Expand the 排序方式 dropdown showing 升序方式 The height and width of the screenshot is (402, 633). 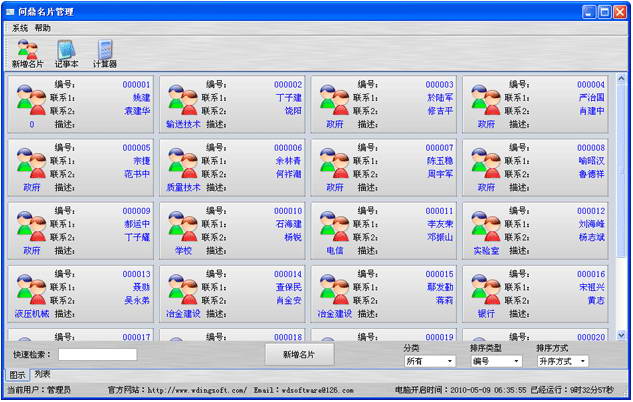pyautogui.click(x=563, y=361)
